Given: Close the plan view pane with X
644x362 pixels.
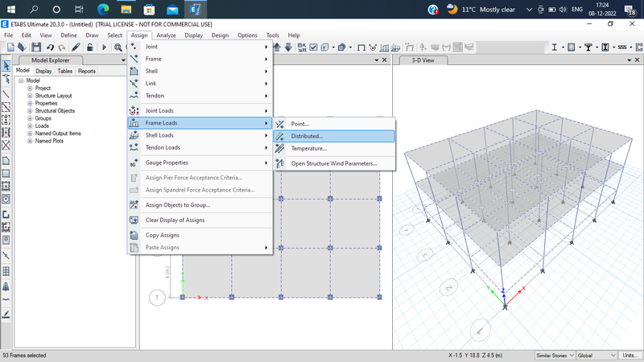Looking at the screenshot, I should coord(385,60).
